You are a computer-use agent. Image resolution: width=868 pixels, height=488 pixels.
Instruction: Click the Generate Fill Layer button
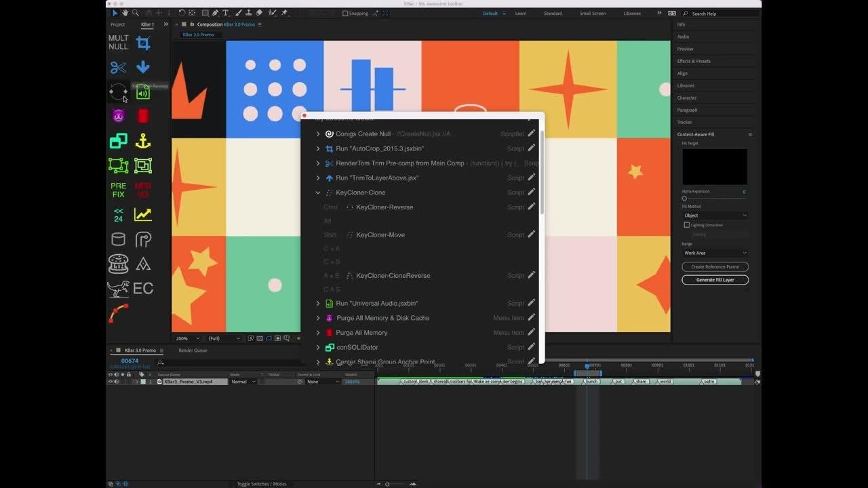click(715, 280)
